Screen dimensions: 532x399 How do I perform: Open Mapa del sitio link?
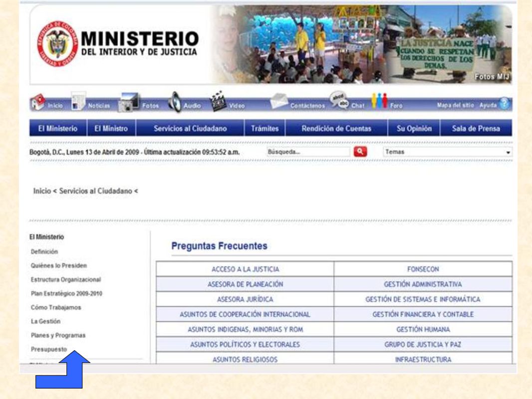[455, 105]
